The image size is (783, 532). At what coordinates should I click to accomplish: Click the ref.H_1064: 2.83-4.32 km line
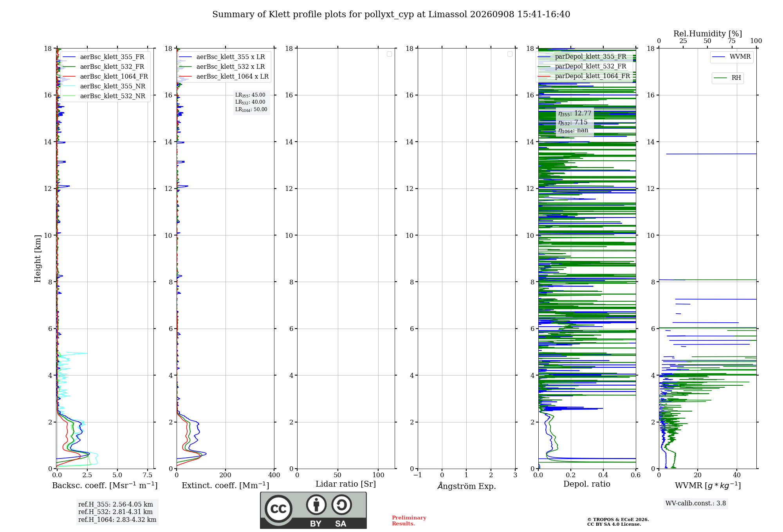click(117, 520)
